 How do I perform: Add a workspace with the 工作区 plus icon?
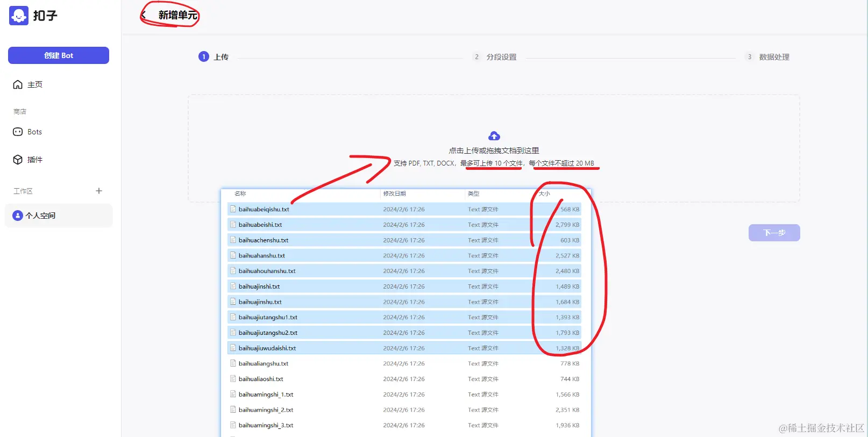click(99, 191)
